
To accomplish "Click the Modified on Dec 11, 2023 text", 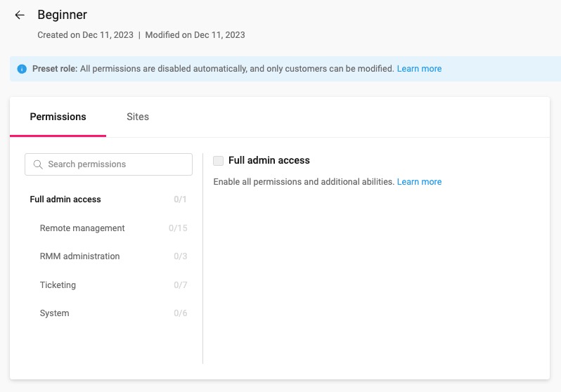I will tap(195, 34).
